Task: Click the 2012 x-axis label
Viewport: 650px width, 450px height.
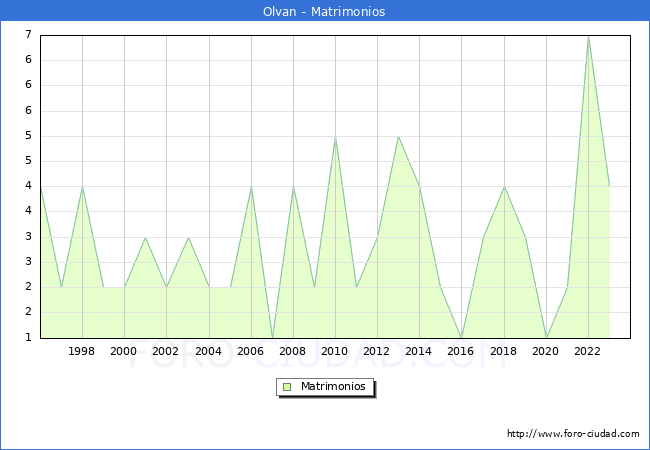Action: point(377,351)
